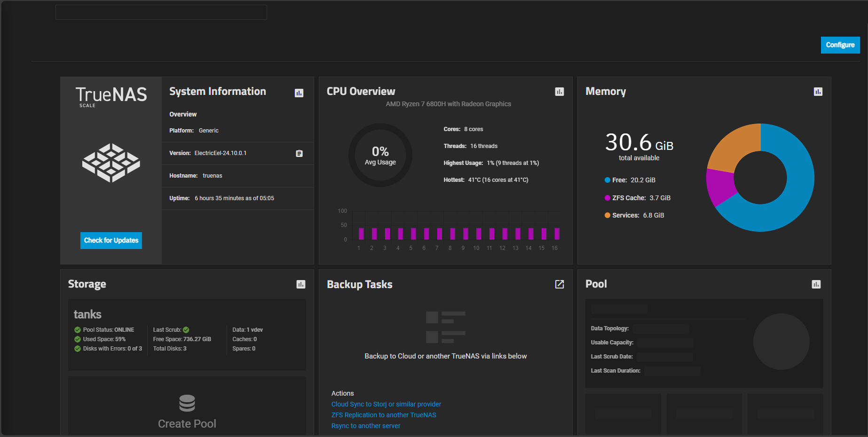Click Highest Usage 1% text

pyautogui.click(x=491, y=163)
